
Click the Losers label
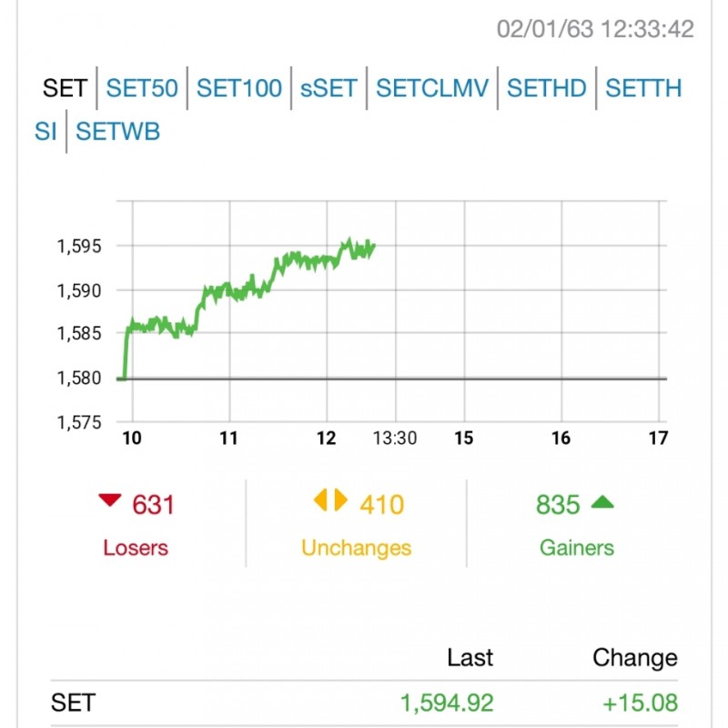point(136,548)
